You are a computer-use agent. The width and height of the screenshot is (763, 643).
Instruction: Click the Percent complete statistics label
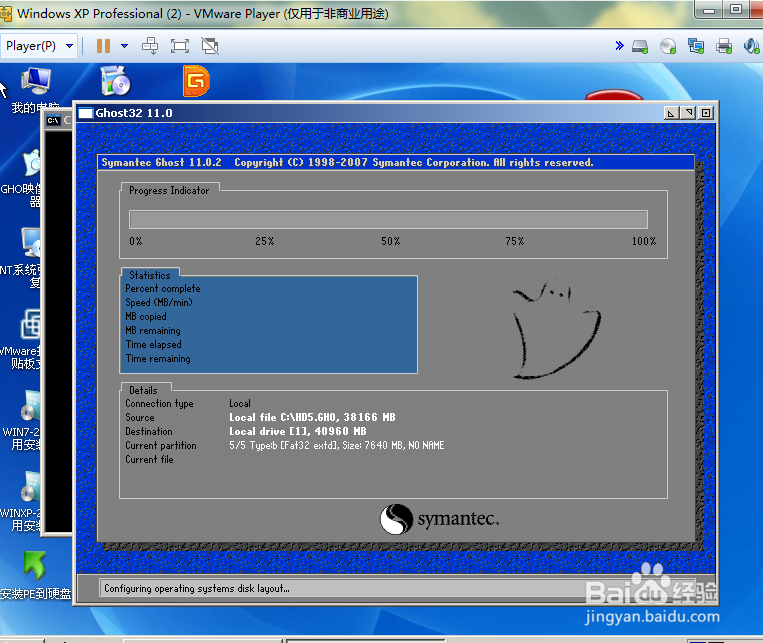[163, 289]
